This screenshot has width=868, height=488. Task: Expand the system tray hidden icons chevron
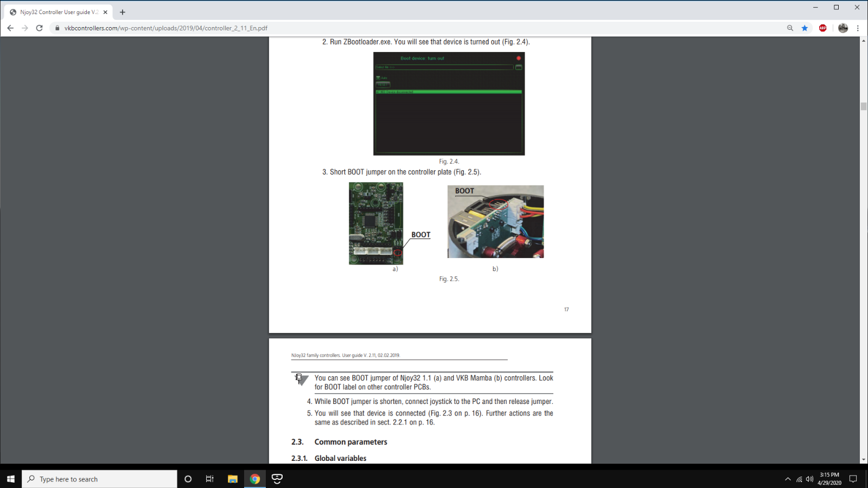[x=788, y=479]
